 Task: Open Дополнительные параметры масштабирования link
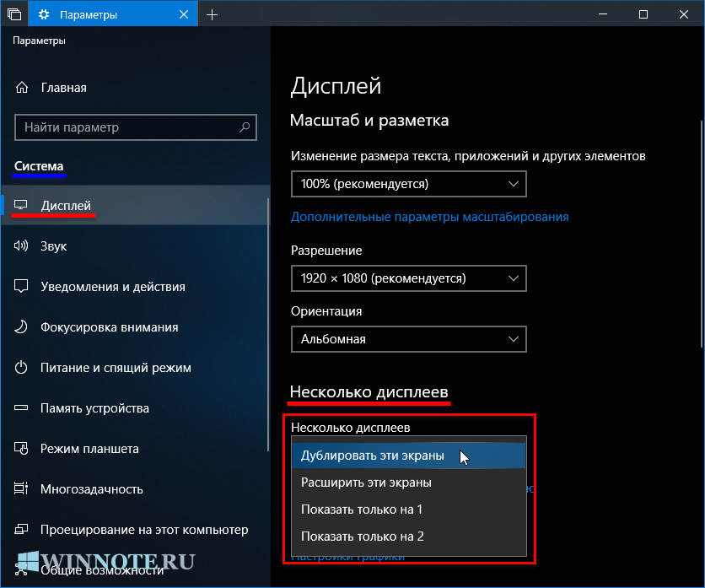point(429,217)
